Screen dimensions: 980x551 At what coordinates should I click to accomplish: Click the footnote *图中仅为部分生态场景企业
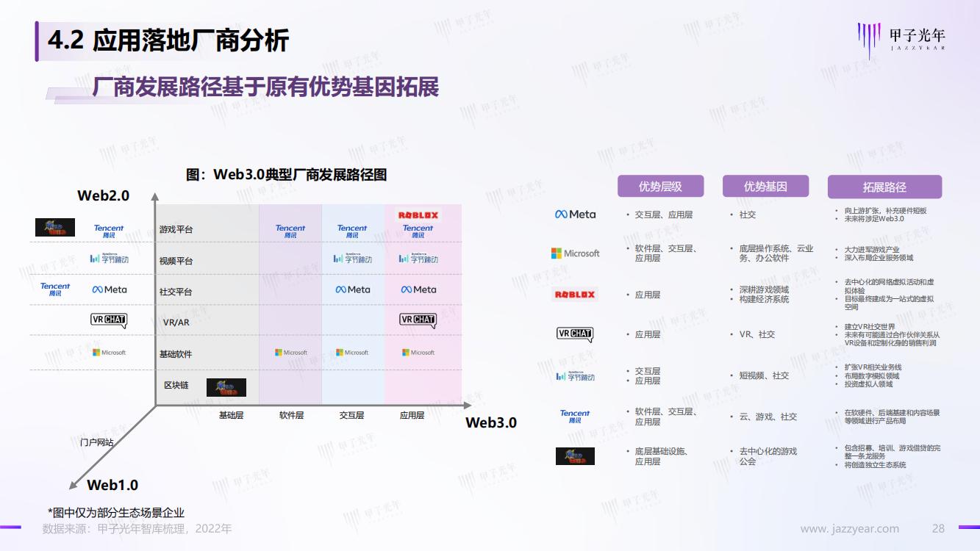[x=116, y=513]
